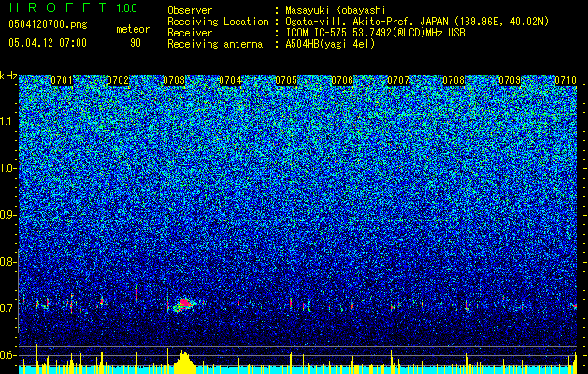The image size is (588, 374).
Task: Select the A504HB(yagi 4el) antenna text
Action: click(330, 44)
